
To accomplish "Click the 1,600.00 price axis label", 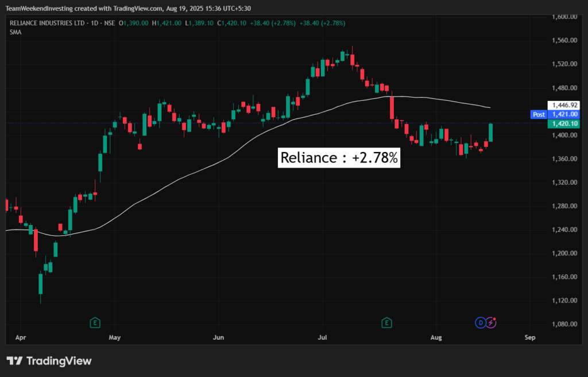I will pyautogui.click(x=564, y=17).
